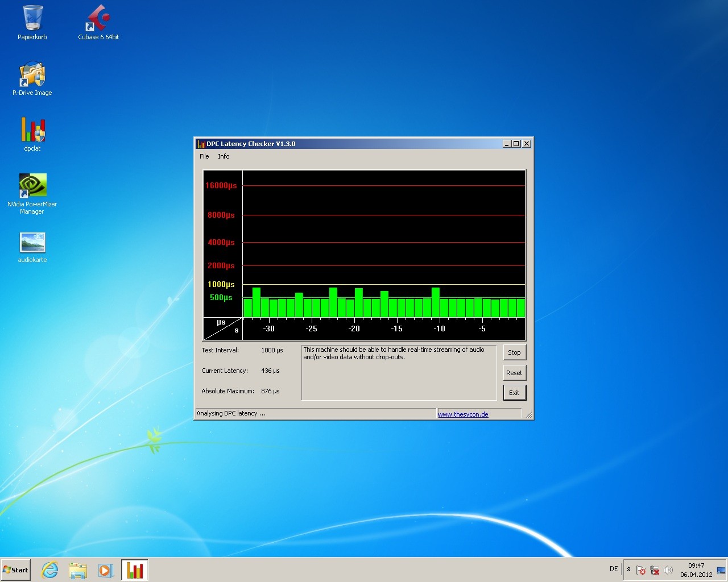Image resolution: width=728 pixels, height=582 pixels.
Task: Click the 'Analysing DPC latency ...' status text
Action: [231, 413]
